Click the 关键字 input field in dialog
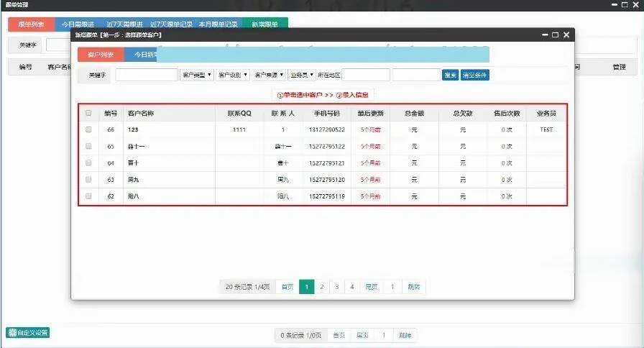 click(x=147, y=75)
